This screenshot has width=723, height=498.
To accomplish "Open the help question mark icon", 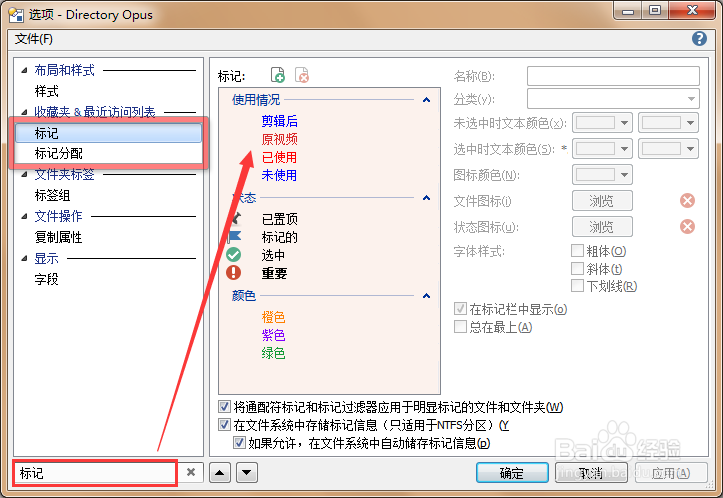I will [x=699, y=39].
